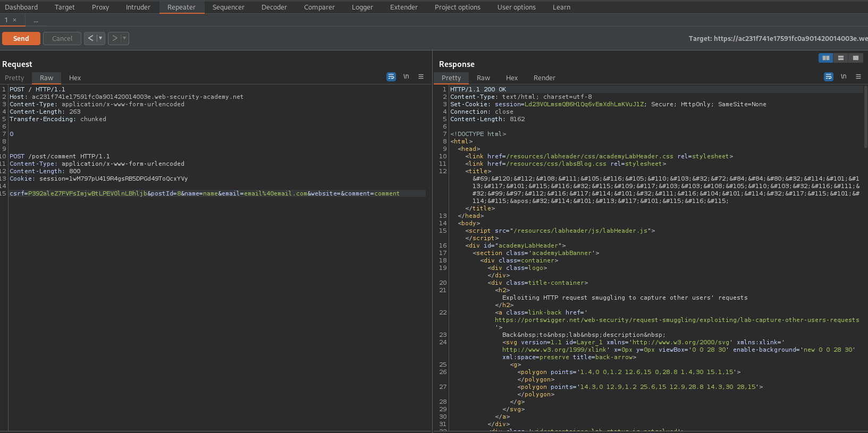The image size is (868, 433).
Task: Click labHeader.js script src line
Action: 560,231
